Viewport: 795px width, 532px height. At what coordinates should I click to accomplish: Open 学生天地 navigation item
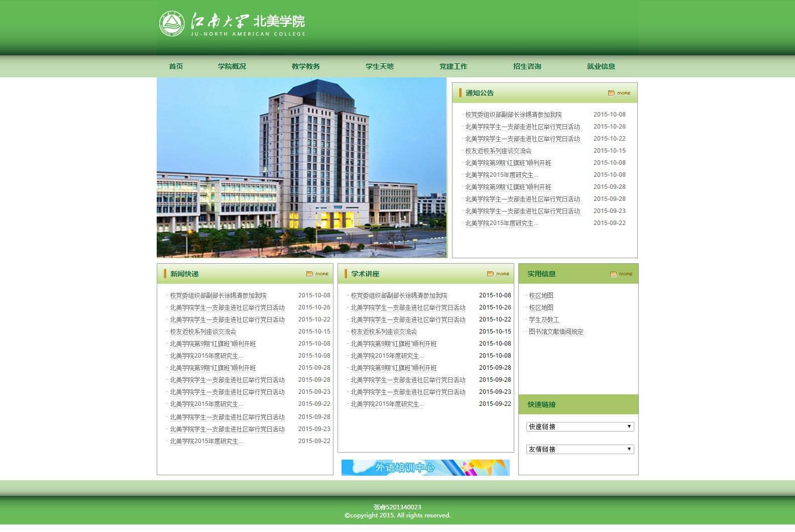379,66
